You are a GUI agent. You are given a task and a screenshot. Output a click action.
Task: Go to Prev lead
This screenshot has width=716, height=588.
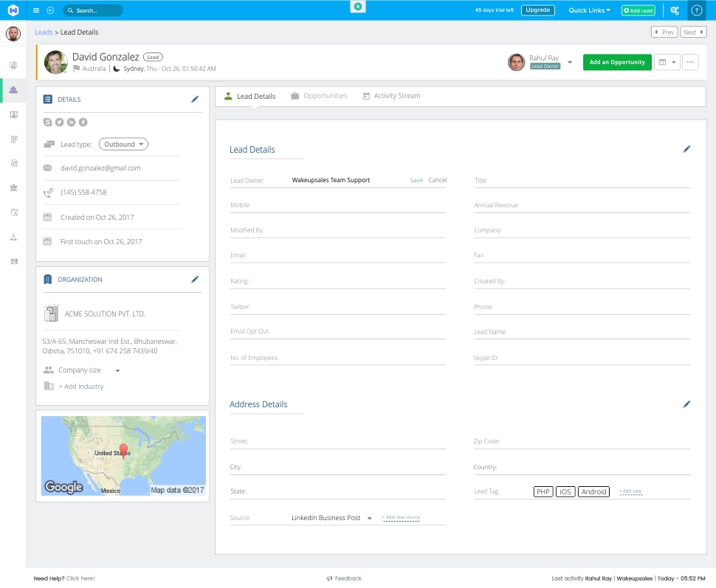point(664,32)
